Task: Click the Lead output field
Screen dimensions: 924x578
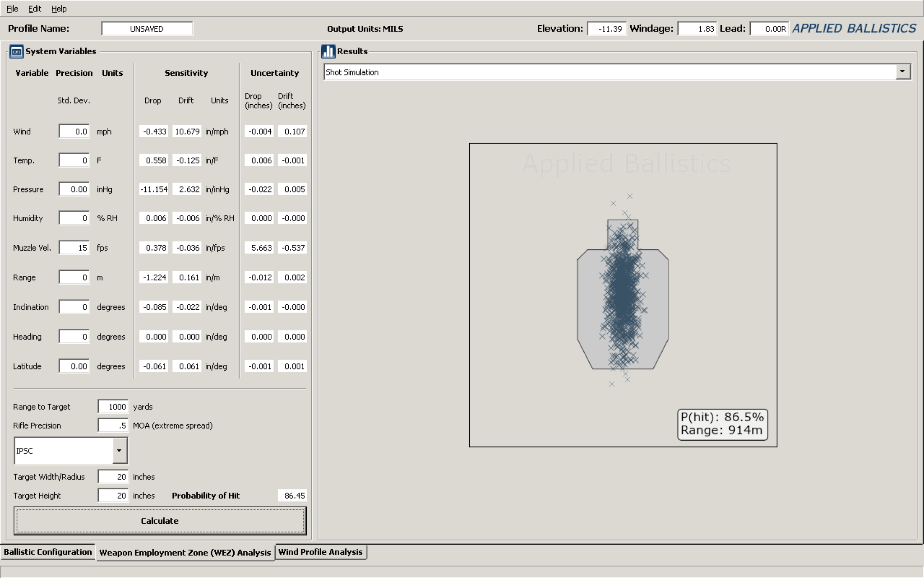Action: [769, 28]
